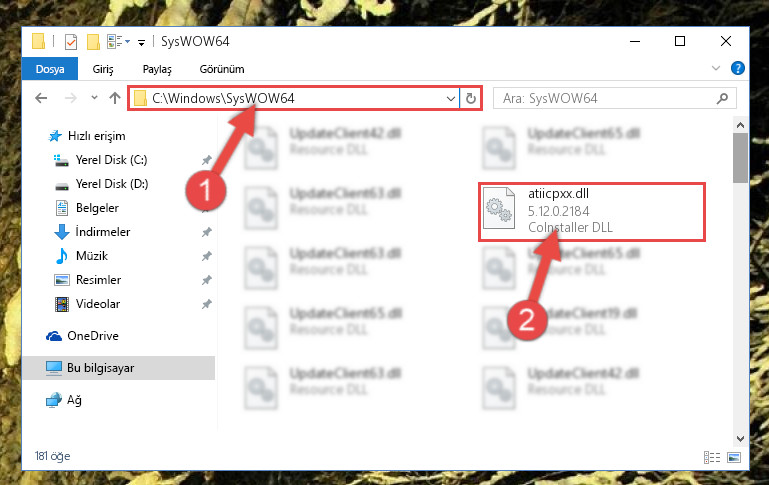Open address bar history dropdown chevron
Viewport: 769px width, 485px height.
pos(451,99)
